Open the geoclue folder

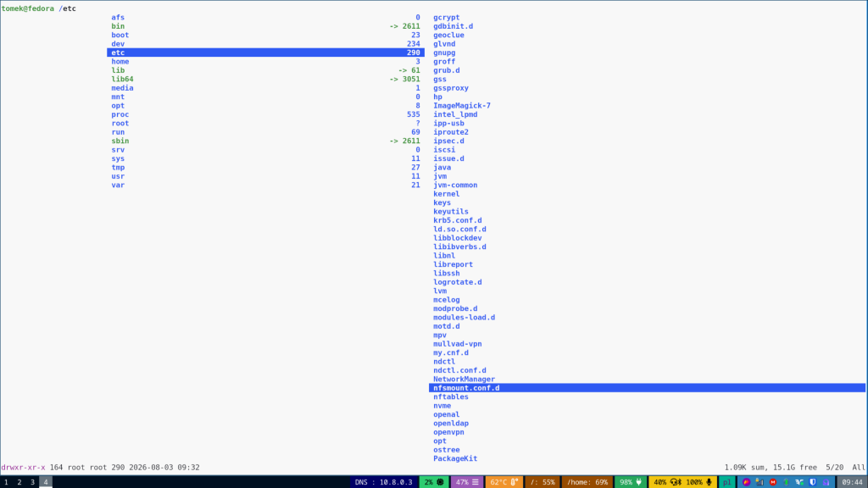click(x=448, y=35)
